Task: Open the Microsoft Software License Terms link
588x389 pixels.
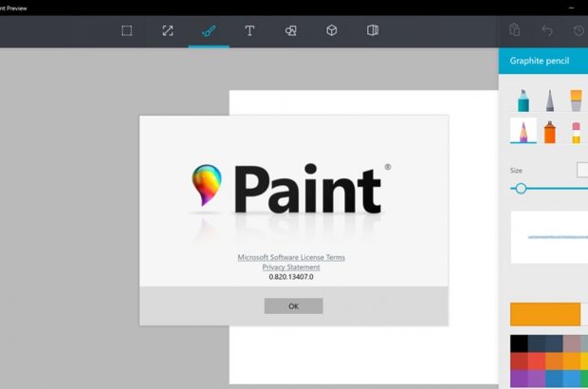Action: click(x=291, y=257)
